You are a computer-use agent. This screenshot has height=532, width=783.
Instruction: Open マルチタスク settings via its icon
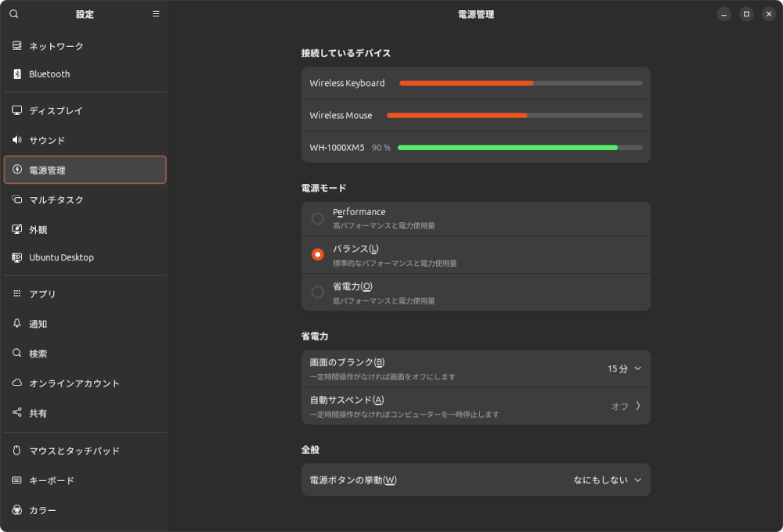click(16, 199)
